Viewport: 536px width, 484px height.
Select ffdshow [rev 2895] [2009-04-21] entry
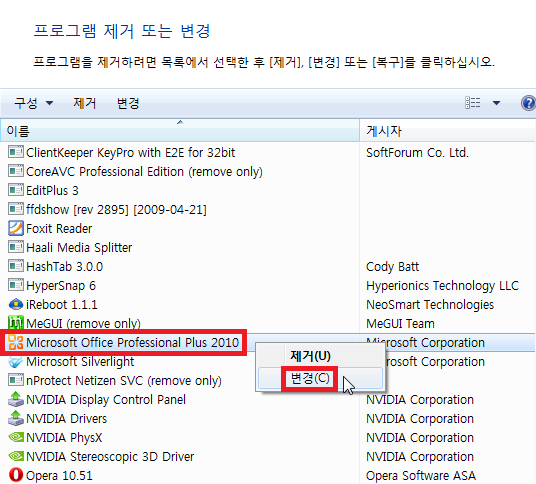point(116,210)
